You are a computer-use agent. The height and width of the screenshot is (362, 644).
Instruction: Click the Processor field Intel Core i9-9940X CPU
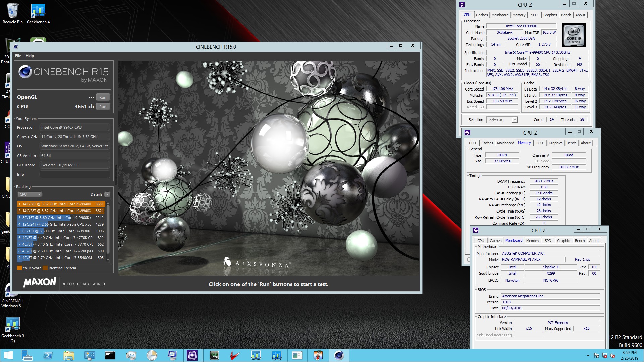pyautogui.click(x=74, y=127)
